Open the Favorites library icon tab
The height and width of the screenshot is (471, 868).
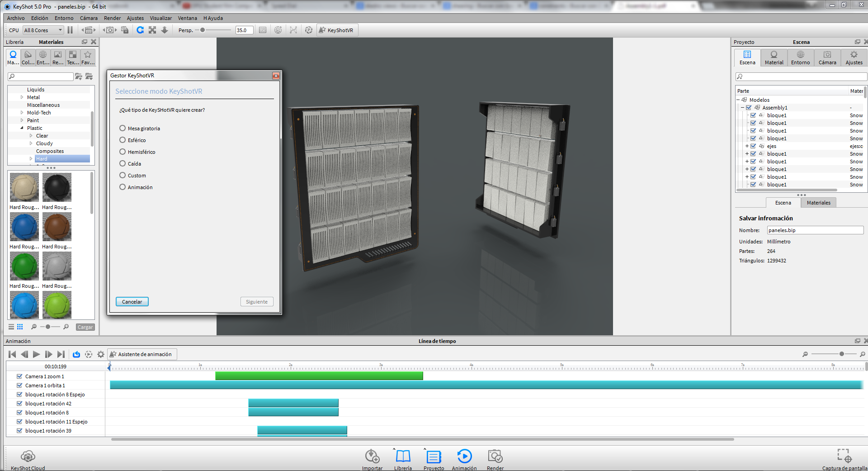[88, 57]
